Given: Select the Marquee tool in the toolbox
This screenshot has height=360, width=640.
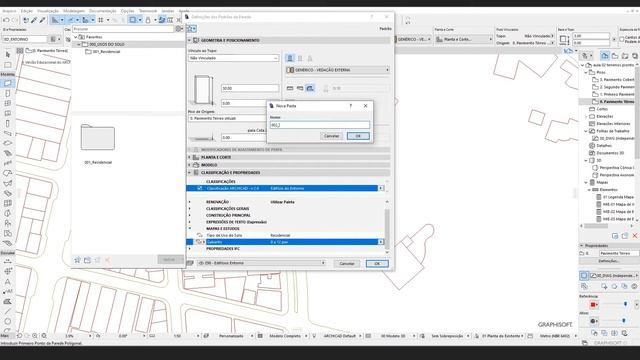Looking at the screenshot, I should [8, 65].
